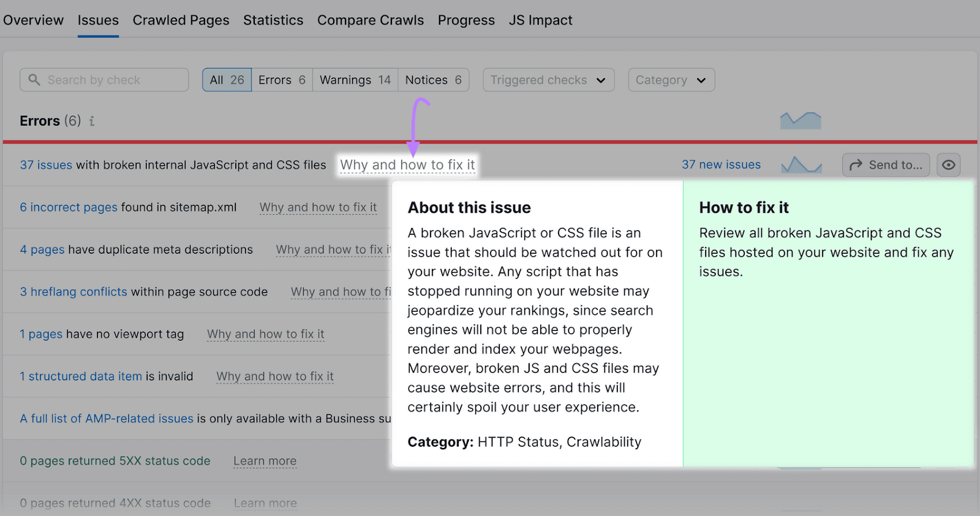Open the Category filter dropdown
The height and width of the screenshot is (516, 980).
pos(671,80)
